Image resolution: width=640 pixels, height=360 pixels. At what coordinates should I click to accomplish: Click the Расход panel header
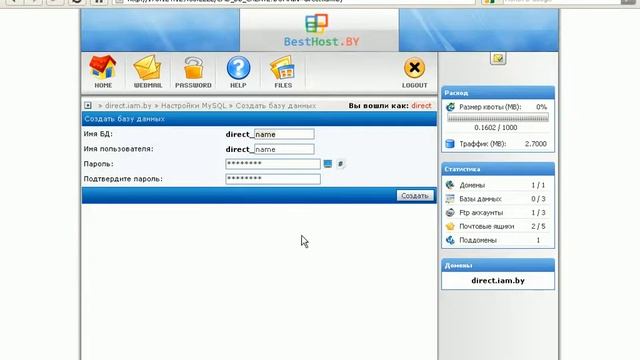click(498, 93)
